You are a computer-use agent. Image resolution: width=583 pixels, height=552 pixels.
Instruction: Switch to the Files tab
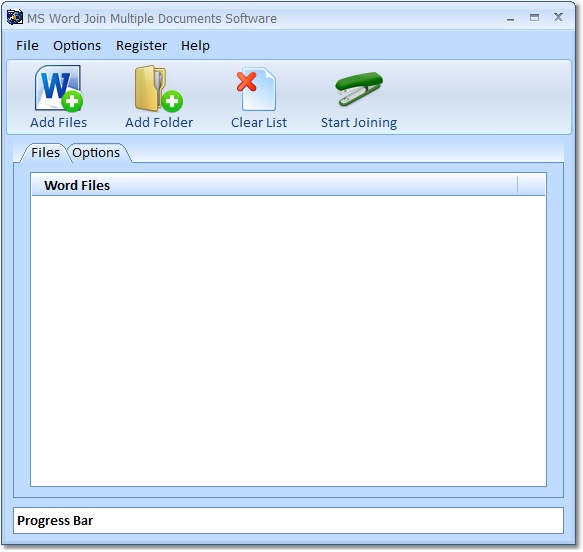pos(45,153)
